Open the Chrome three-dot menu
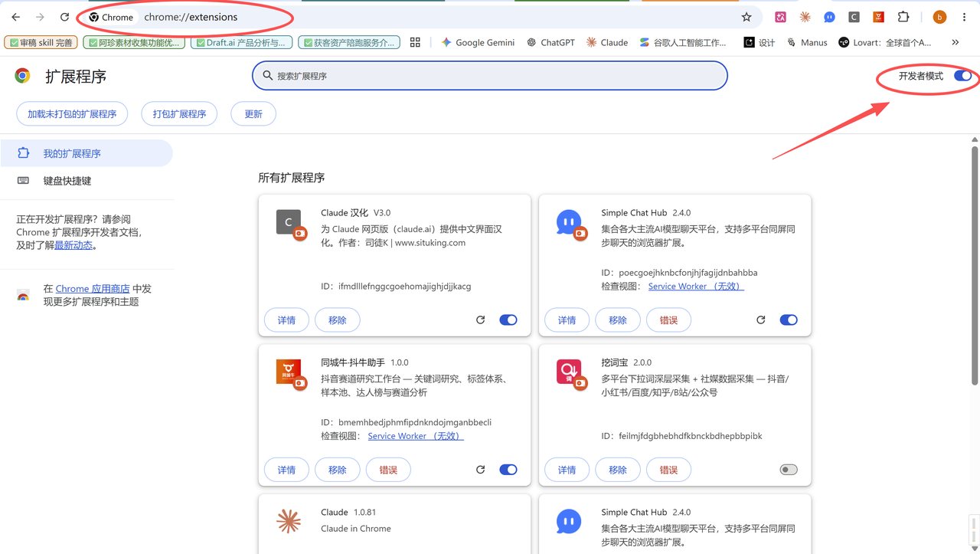The width and height of the screenshot is (980, 554). 964,17
